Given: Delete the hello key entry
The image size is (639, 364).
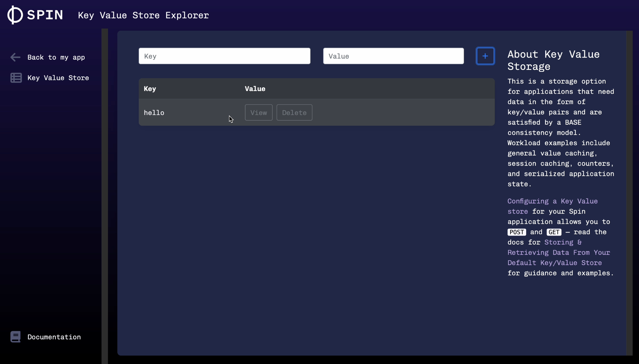Looking at the screenshot, I should [x=294, y=112].
